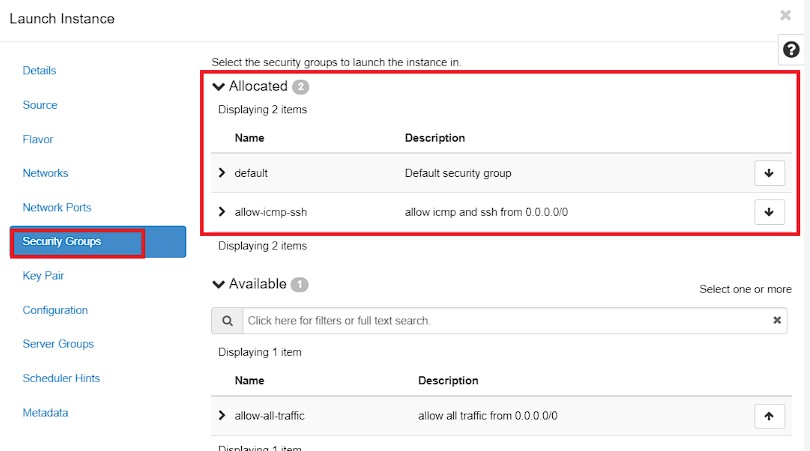Open the help question mark icon
Screen dimensions: 810x451
click(791, 50)
